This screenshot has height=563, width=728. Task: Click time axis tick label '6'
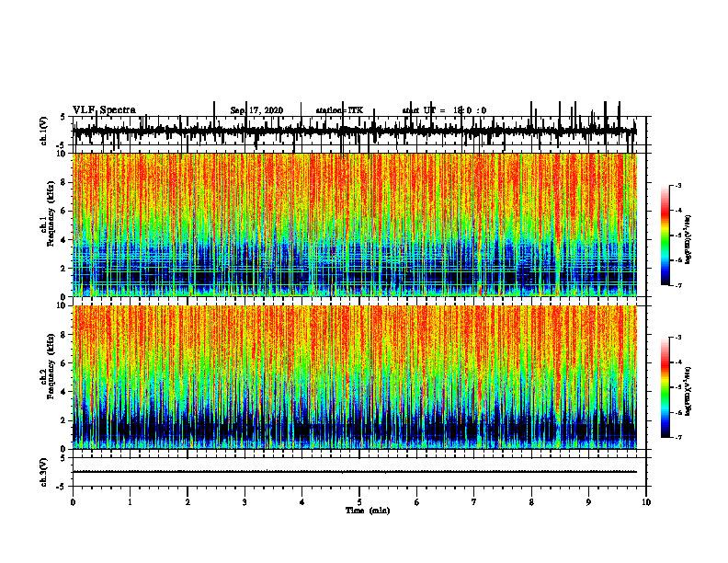[x=417, y=502]
